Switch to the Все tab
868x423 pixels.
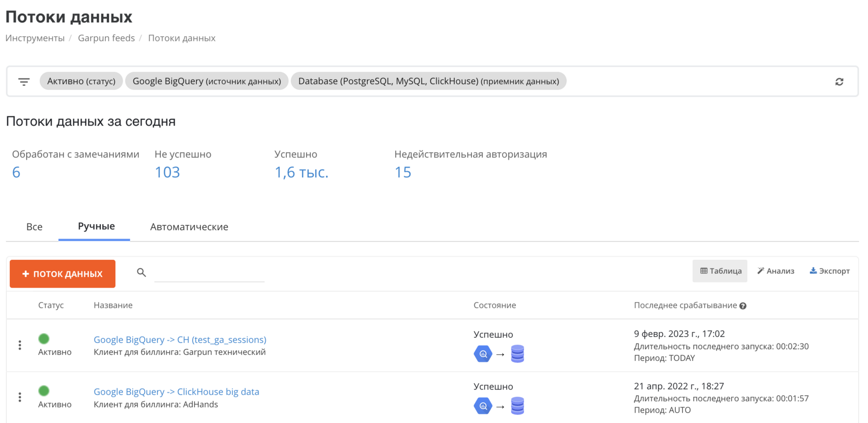coord(35,227)
